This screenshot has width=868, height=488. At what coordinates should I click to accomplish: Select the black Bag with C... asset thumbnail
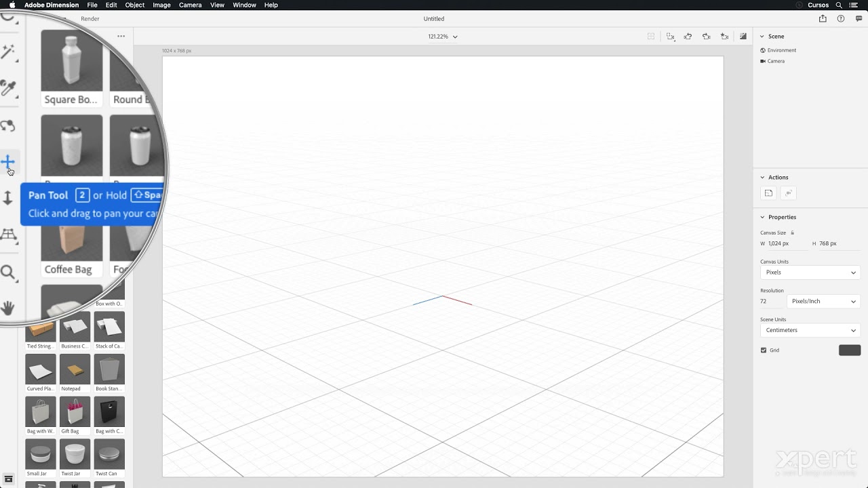click(109, 411)
